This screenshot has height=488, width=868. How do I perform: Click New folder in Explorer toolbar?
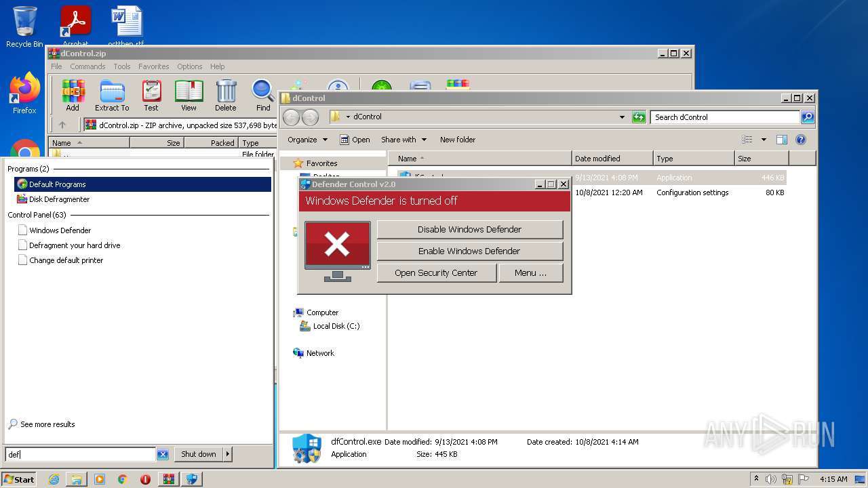tap(458, 140)
